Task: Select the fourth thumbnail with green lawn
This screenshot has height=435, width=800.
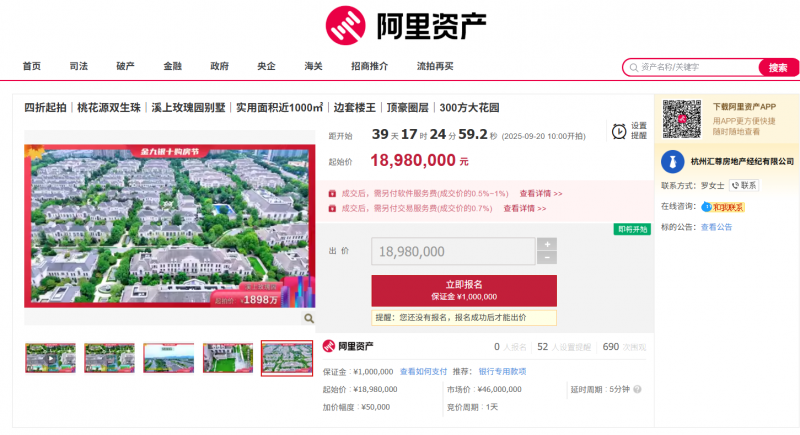Action: tap(228, 358)
